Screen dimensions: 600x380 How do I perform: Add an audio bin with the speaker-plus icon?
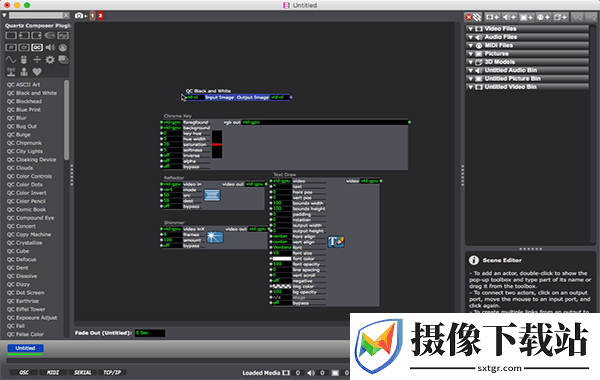[x=509, y=17]
